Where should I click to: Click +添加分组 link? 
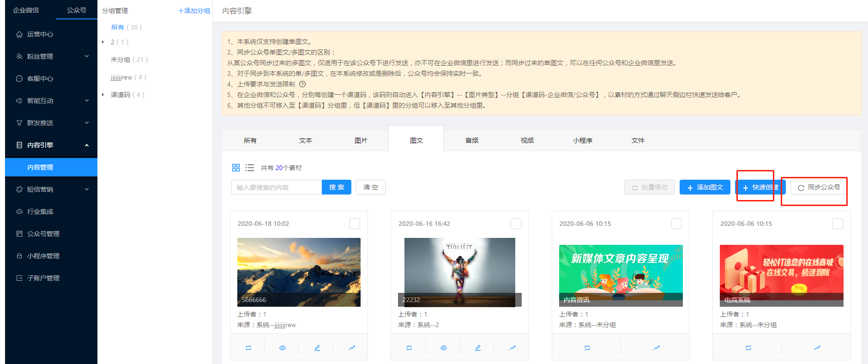(194, 11)
